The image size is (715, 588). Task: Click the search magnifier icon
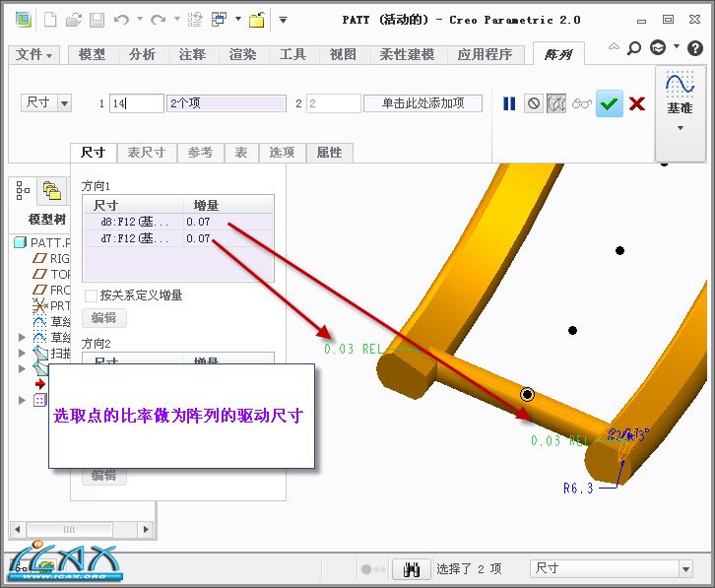point(634,48)
